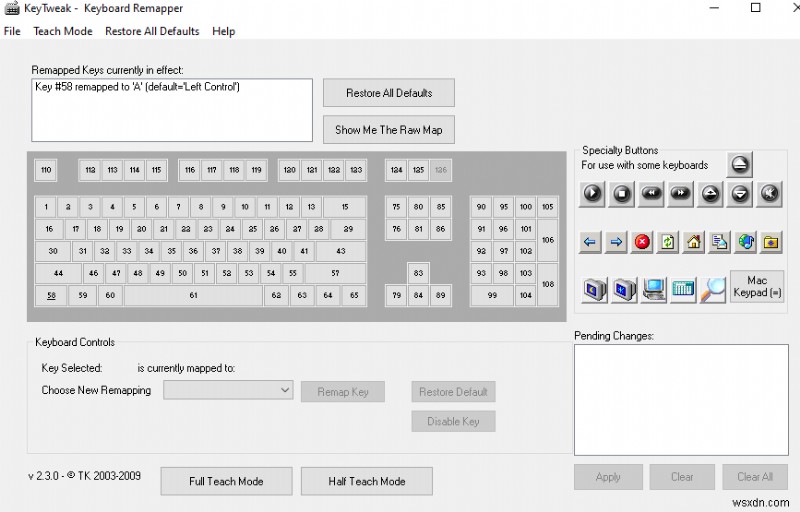
Task: Click the Volume Up specialty button
Action: [x=710, y=194]
